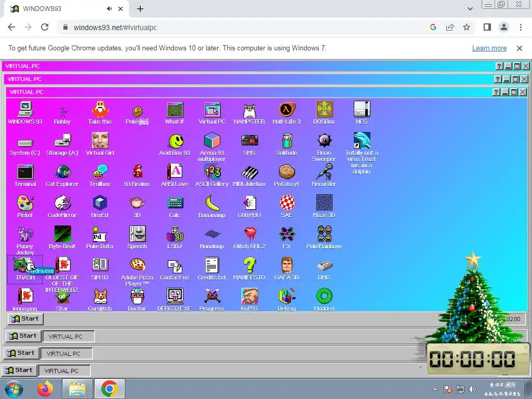Launch the Bananamp icon
The height and width of the screenshot is (399, 532).
coord(212,206)
